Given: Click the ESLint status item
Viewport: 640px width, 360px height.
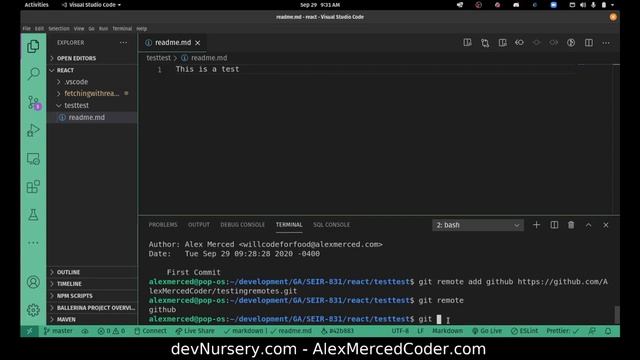Looking at the screenshot, I should tap(524, 331).
